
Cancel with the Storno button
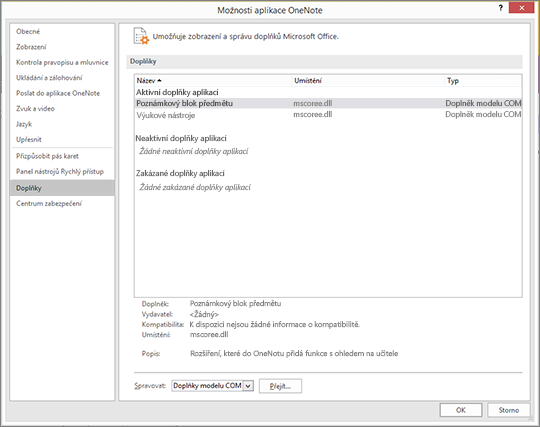coord(509,410)
